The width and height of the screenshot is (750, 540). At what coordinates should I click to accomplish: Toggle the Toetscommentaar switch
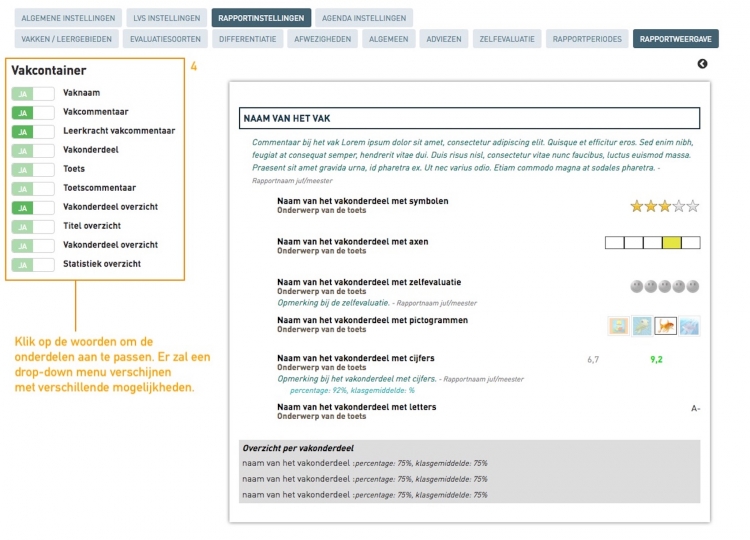pos(33,188)
